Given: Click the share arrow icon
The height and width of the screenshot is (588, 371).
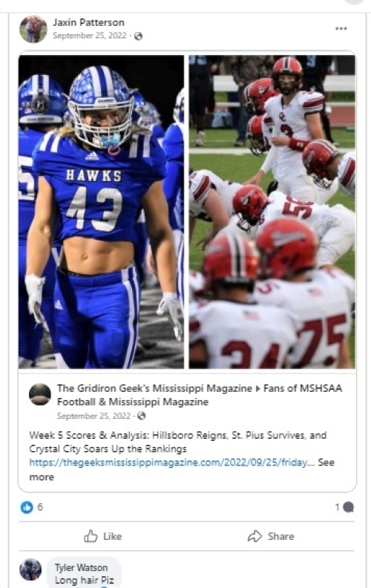Looking at the screenshot, I should click(x=255, y=536).
